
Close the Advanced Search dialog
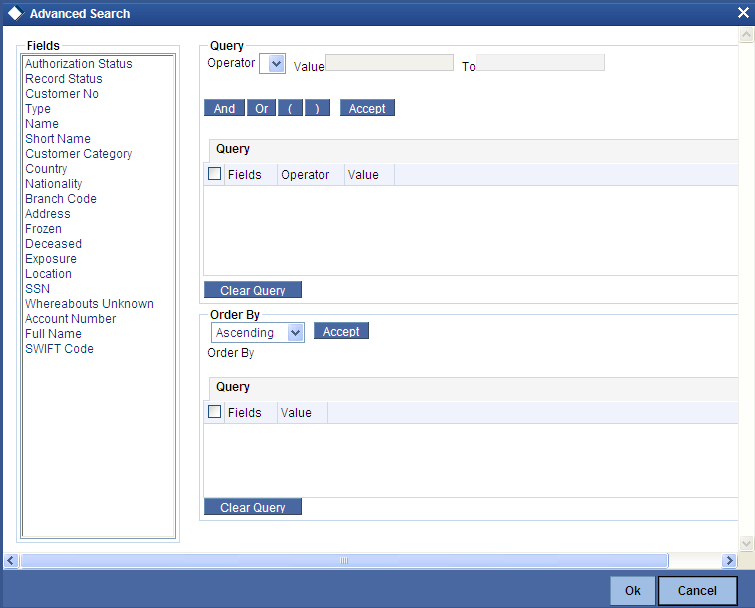(743, 13)
